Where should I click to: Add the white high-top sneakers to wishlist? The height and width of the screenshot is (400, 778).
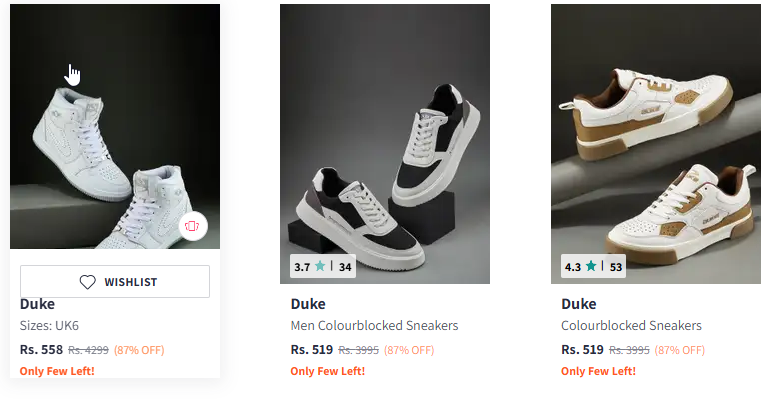(x=115, y=282)
